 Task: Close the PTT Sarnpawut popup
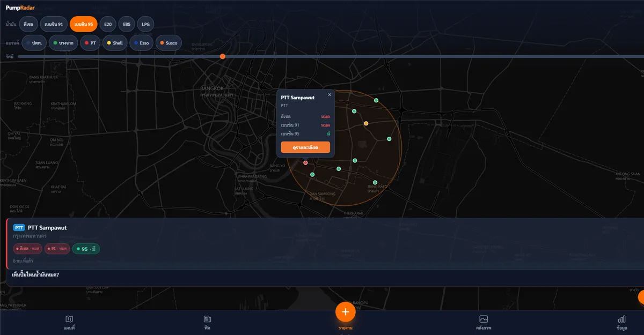coord(330,95)
